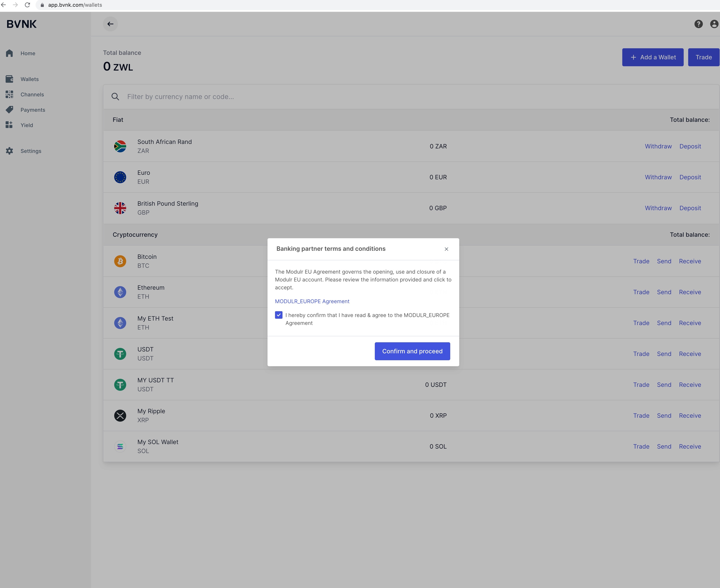Click the BVNK logo
Screen dimensions: 720x588
[x=22, y=24]
